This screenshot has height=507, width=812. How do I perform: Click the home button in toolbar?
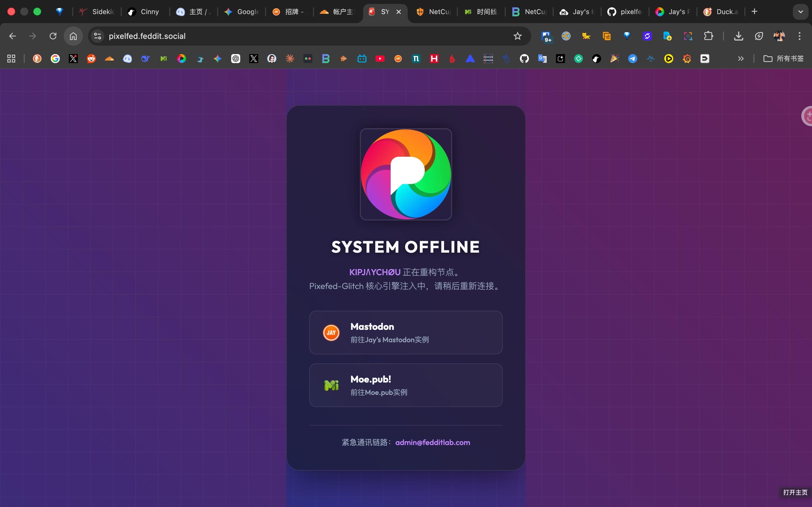[x=73, y=36]
